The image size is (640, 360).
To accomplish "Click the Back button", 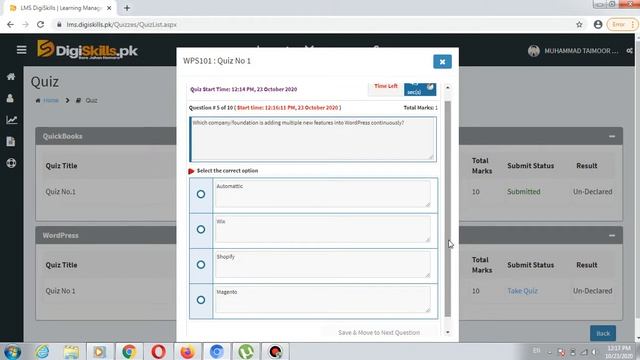I will tap(603, 333).
